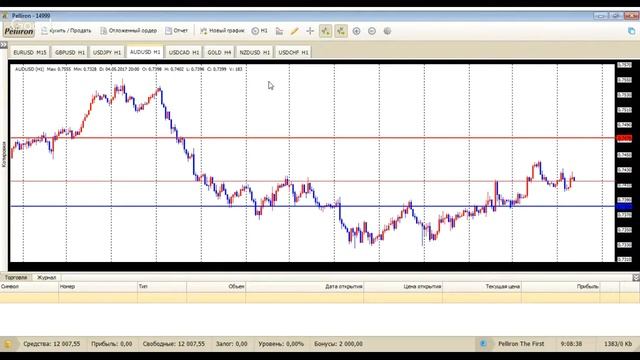640x360 pixels.
Task: Sort by Текущая цена column header
Action: pyautogui.click(x=482, y=287)
